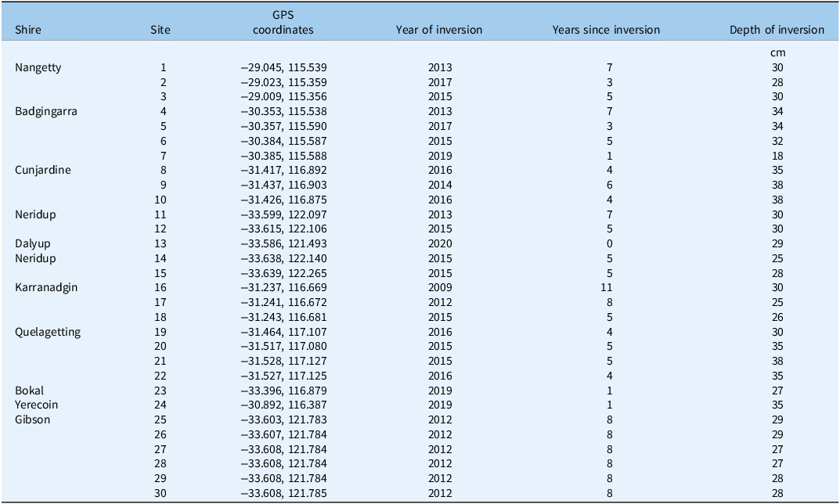Select the Bokal shire cell
Viewport: 840px width, 504px height.
pos(30,391)
